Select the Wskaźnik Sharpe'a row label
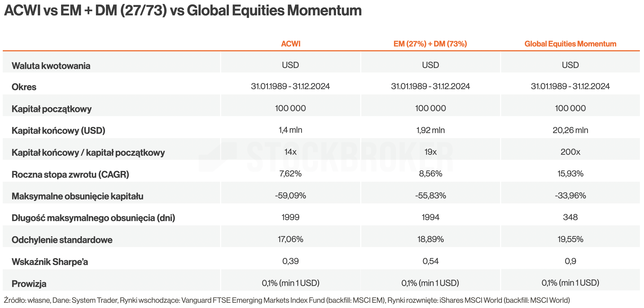Screen dimensions: 644x308 [x=50, y=262]
